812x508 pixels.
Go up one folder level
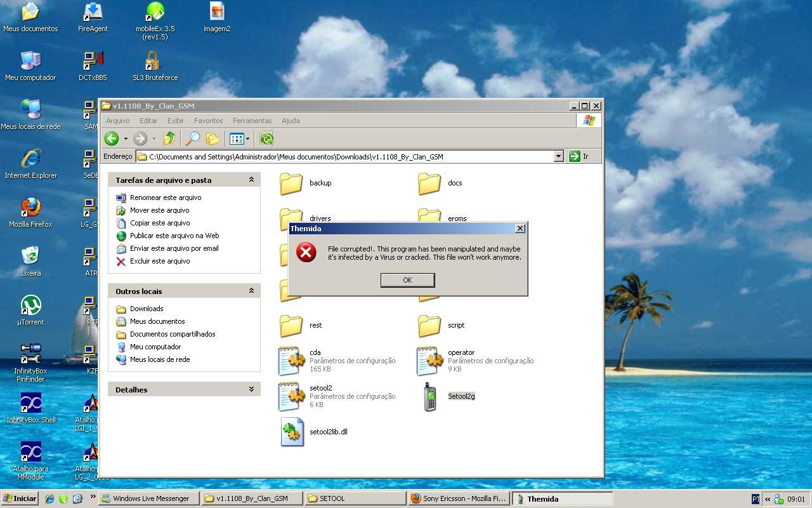coord(169,138)
